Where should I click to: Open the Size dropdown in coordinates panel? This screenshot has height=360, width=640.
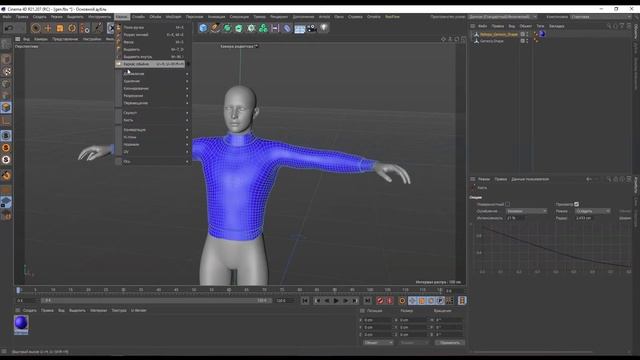coord(413,343)
